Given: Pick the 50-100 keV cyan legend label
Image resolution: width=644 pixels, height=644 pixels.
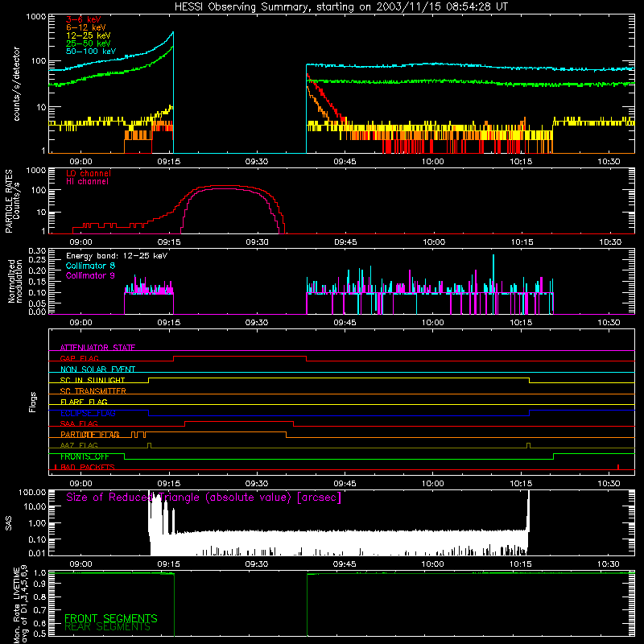Looking at the screenshot, I should point(91,52).
